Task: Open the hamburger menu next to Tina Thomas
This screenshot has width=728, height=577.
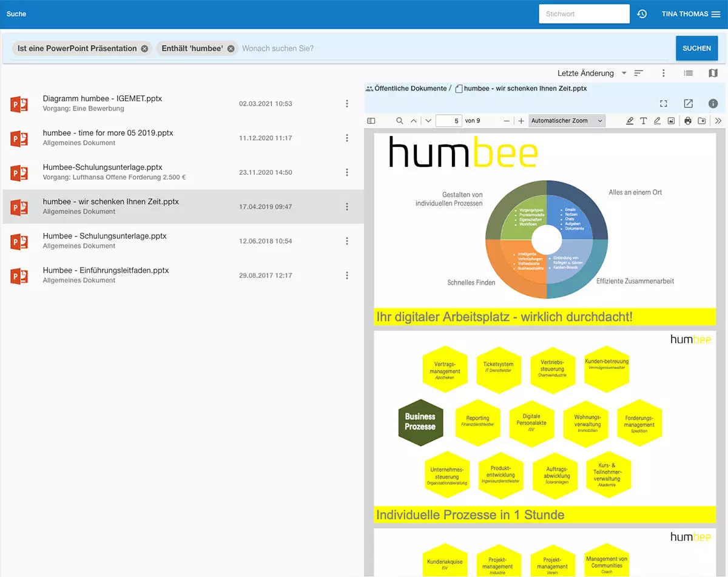Action: coord(716,14)
